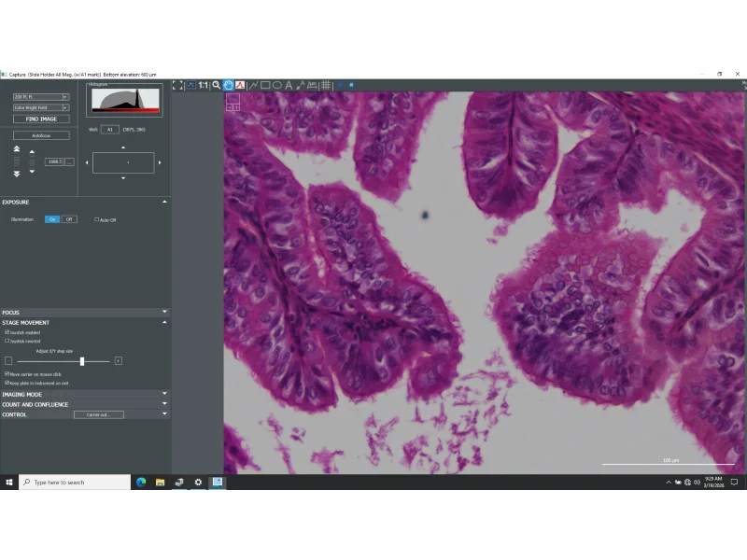747x560 pixels.
Task: Click the image overlay grid widget
Action: click(233, 102)
